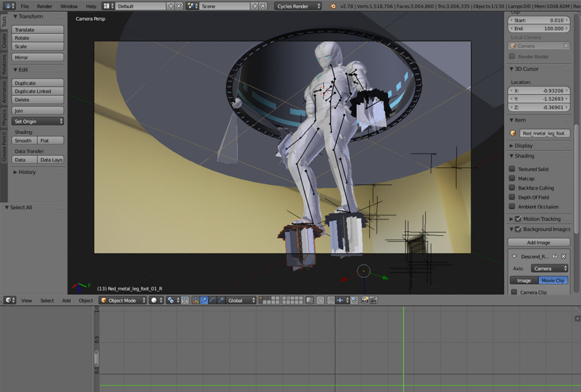Viewport: 581px width, 392px height.
Task: Click the object cube icon in Item panel
Action: (513, 133)
